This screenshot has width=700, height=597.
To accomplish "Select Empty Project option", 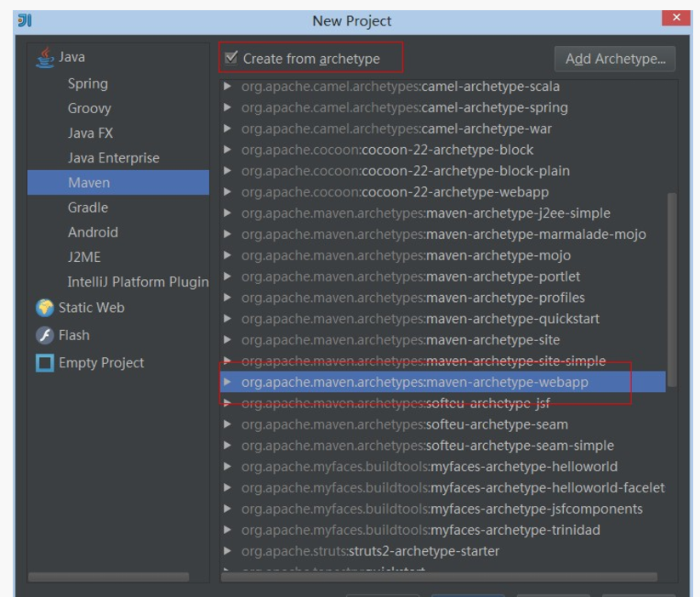I will coord(101,363).
